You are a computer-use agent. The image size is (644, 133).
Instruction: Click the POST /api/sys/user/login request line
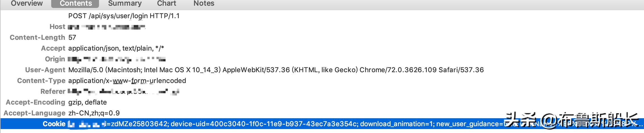[124, 16]
